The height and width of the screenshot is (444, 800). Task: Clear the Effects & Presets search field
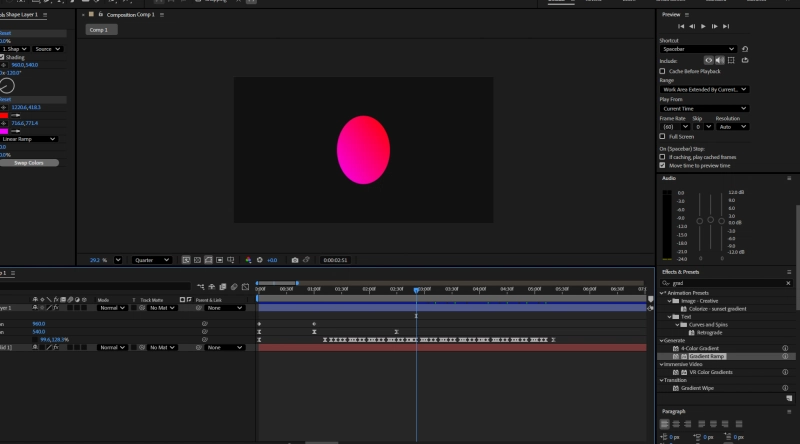click(786, 282)
